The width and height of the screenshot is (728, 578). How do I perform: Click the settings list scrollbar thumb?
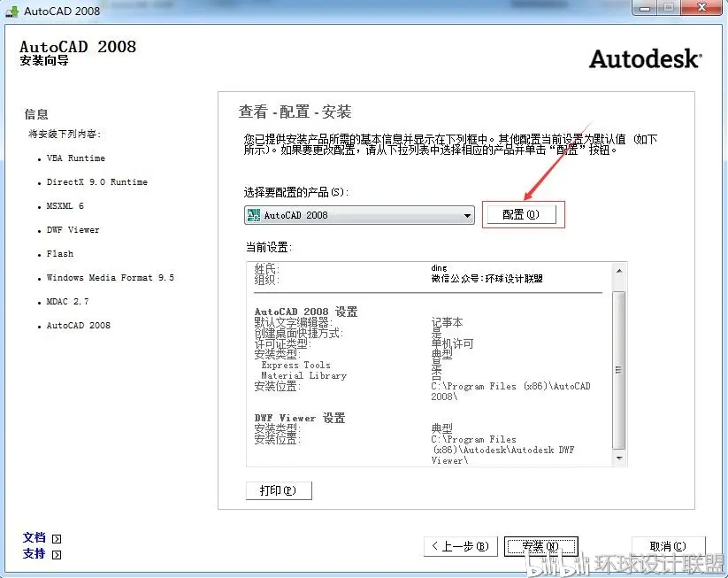(619, 370)
